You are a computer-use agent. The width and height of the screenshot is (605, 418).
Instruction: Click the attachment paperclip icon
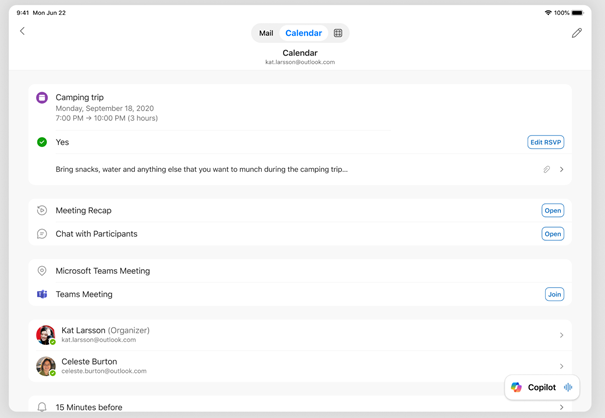[x=547, y=170]
